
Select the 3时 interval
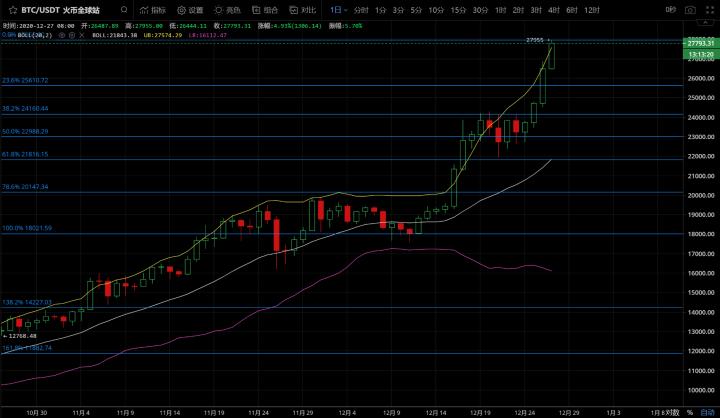tap(536, 10)
